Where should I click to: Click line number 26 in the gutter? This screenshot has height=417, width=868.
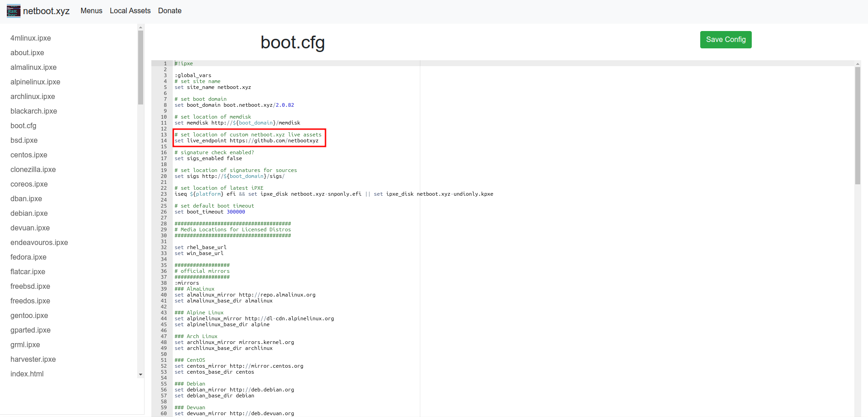(x=164, y=212)
